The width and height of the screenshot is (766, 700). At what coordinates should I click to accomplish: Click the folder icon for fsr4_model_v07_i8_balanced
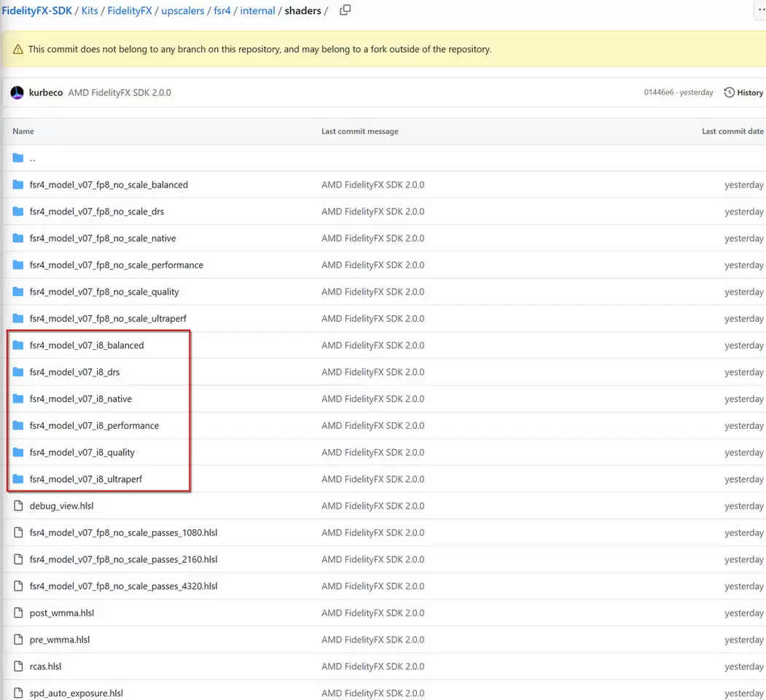[x=18, y=346]
